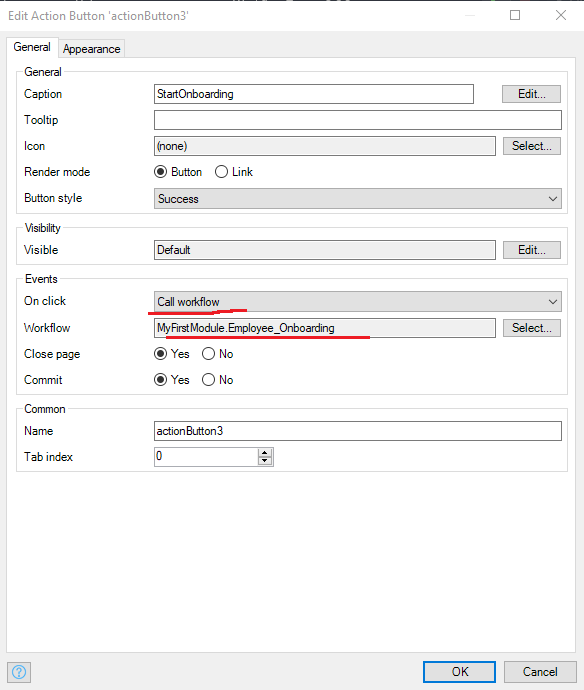
Task: Select the General tab
Action: (32, 47)
